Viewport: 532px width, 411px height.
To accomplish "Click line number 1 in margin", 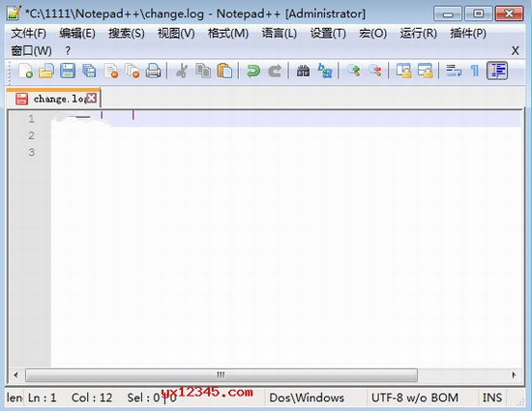I will tap(31, 119).
